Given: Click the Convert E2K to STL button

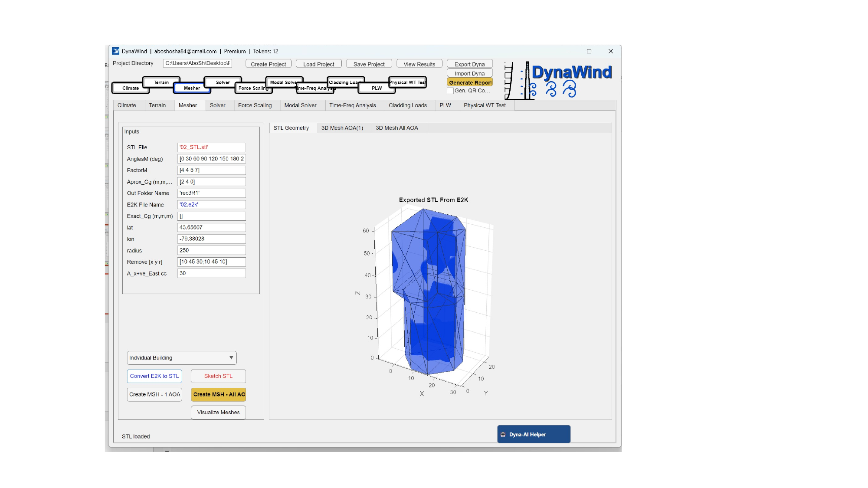Looking at the screenshot, I should click(x=154, y=376).
